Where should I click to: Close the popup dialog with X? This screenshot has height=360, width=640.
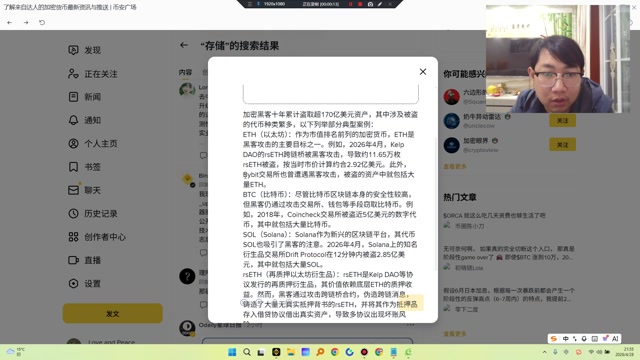[x=423, y=72]
